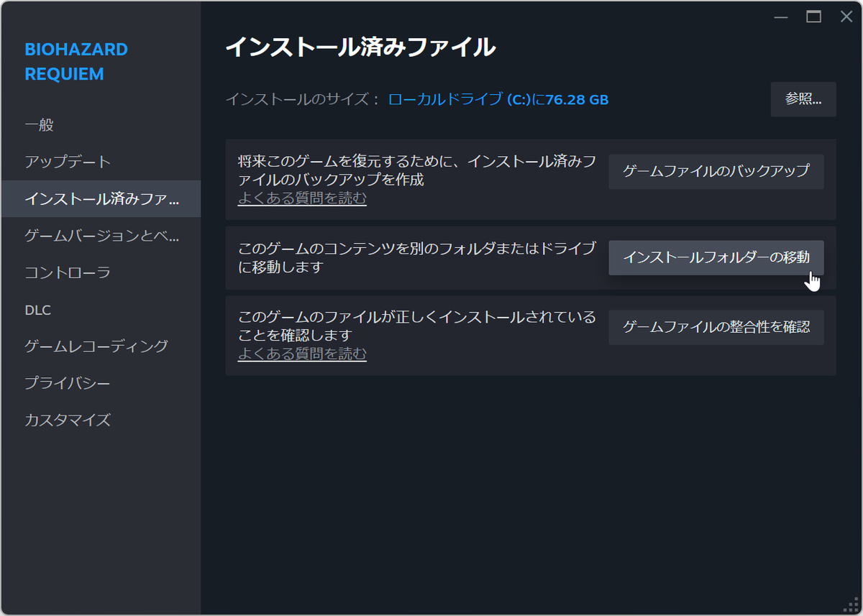Click the 参照... browse button

click(x=803, y=99)
